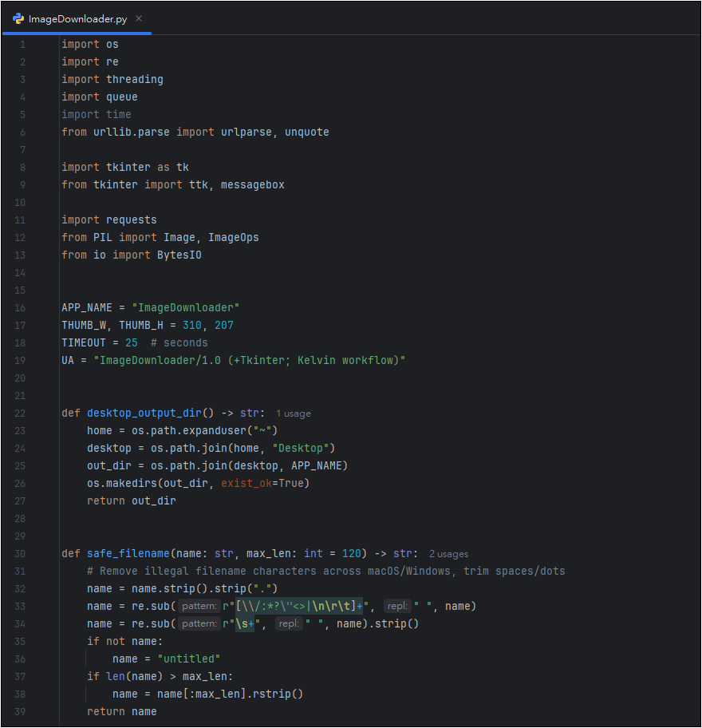The width and height of the screenshot is (702, 728).
Task: Click the "repl:" inlay hint on line 34
Action: pyautogui.click(x=288, y=624)
